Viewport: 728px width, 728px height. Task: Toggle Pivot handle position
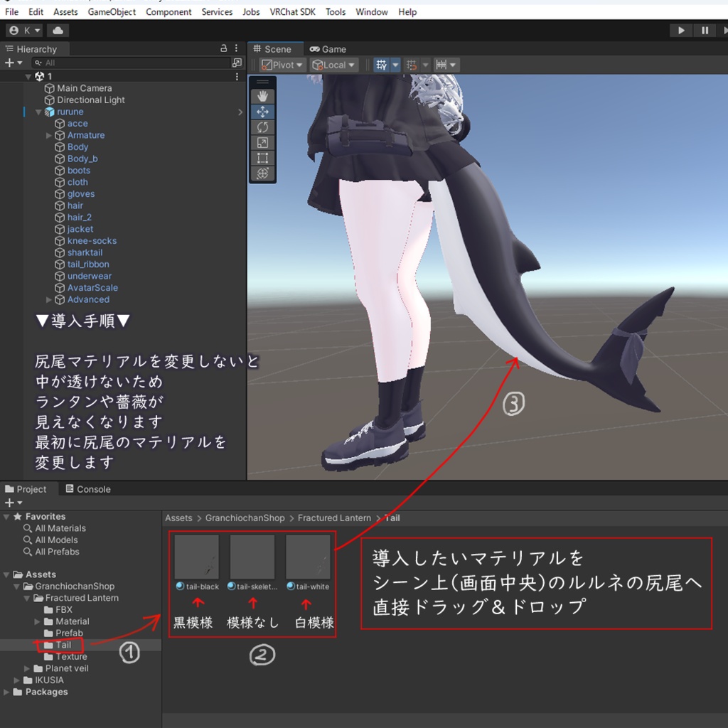pos(282,65)
